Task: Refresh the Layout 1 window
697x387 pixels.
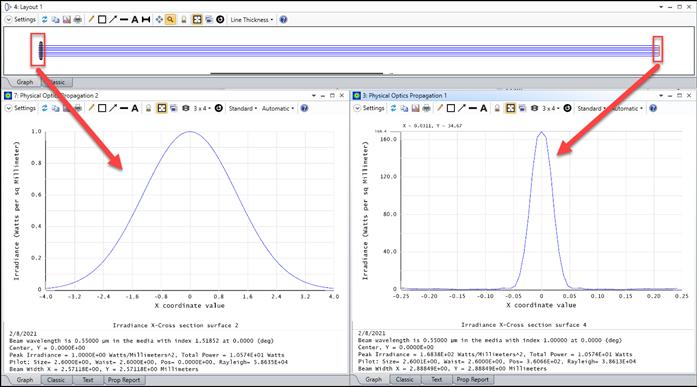Action: [44, 20]
